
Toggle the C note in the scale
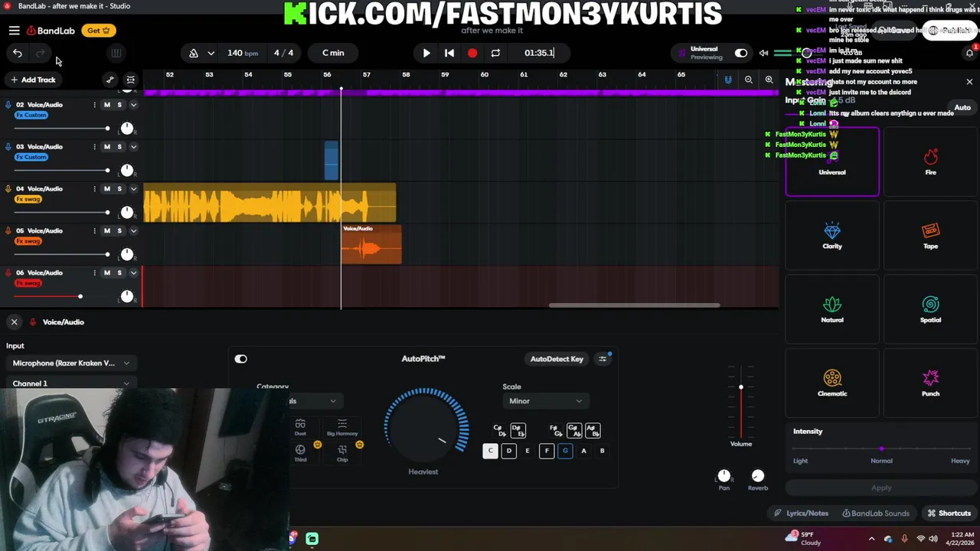[491, 451]
